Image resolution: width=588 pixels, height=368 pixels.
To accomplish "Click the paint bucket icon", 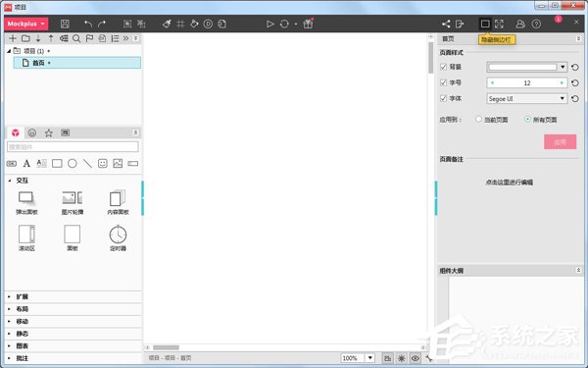I will coord(194,24).
